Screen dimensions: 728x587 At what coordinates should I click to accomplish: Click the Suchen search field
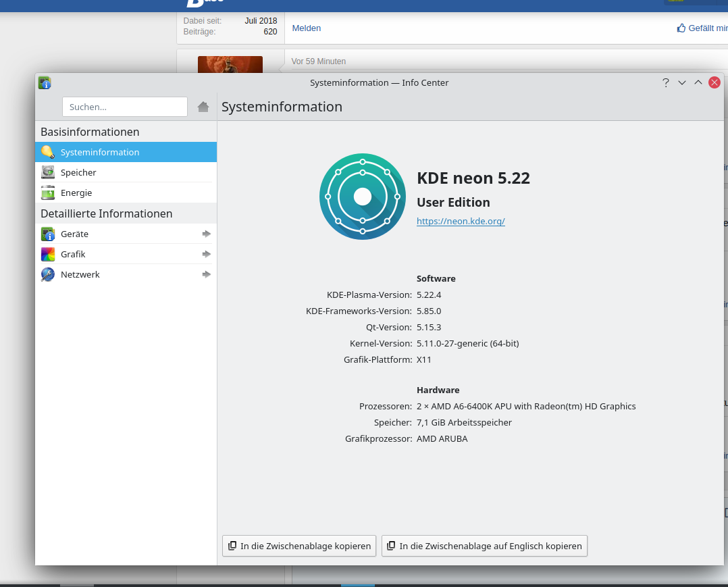tap(125, 107)
